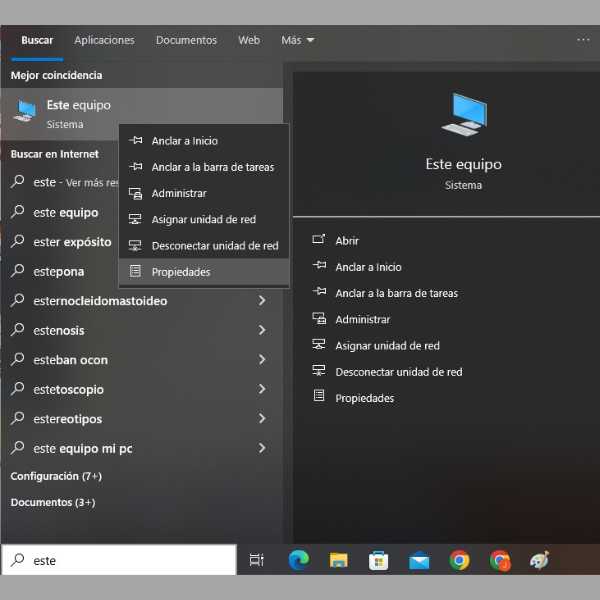The image size is (600, 600).
Task: Open the Configuración (7+) results section
Action: pyautogui.click(x=56, y=476)
